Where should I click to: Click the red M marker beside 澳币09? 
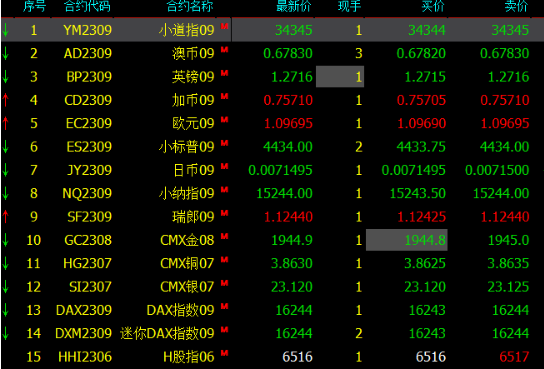pyautogui.click(x=224, y=50)
